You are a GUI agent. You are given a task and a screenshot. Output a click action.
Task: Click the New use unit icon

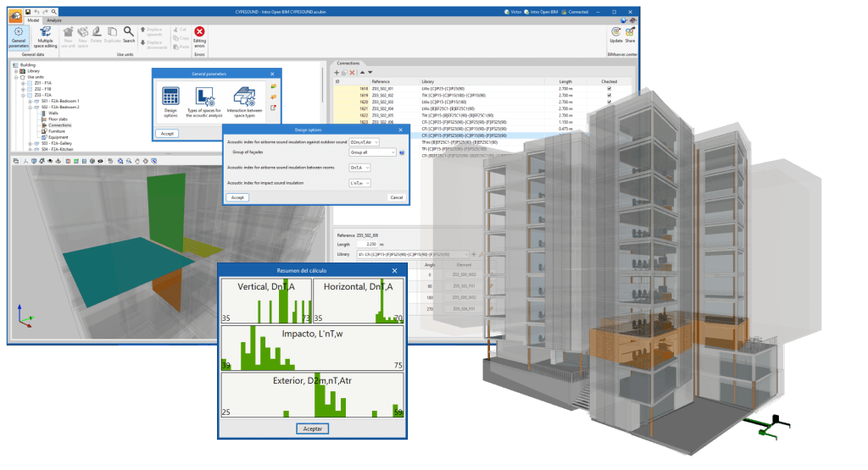(68, 36)
